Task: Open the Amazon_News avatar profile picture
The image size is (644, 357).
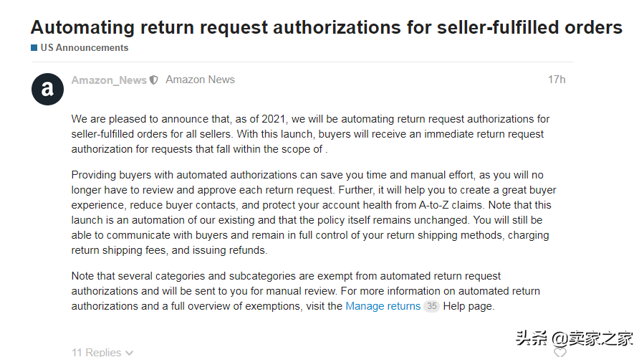Action: click(x=47, y=89)
